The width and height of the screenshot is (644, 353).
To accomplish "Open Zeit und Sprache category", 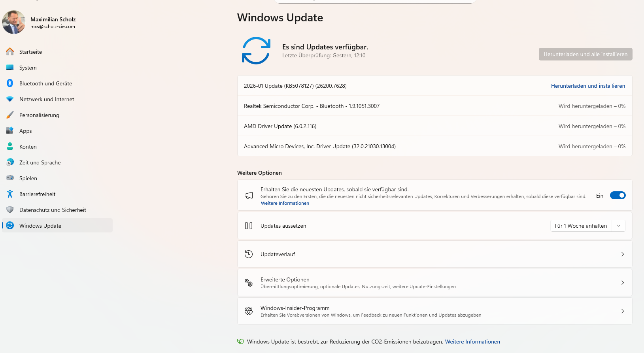I will 57,162.
